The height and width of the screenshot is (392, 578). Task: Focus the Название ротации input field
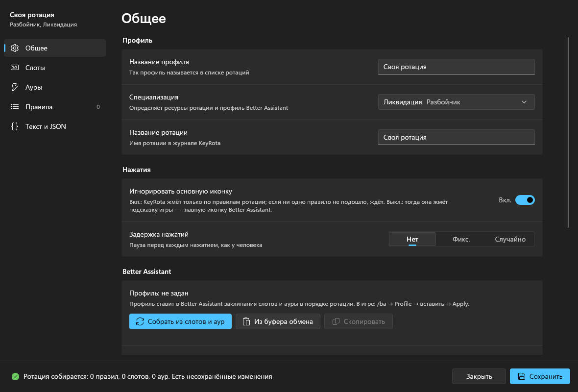coord(457,137)
